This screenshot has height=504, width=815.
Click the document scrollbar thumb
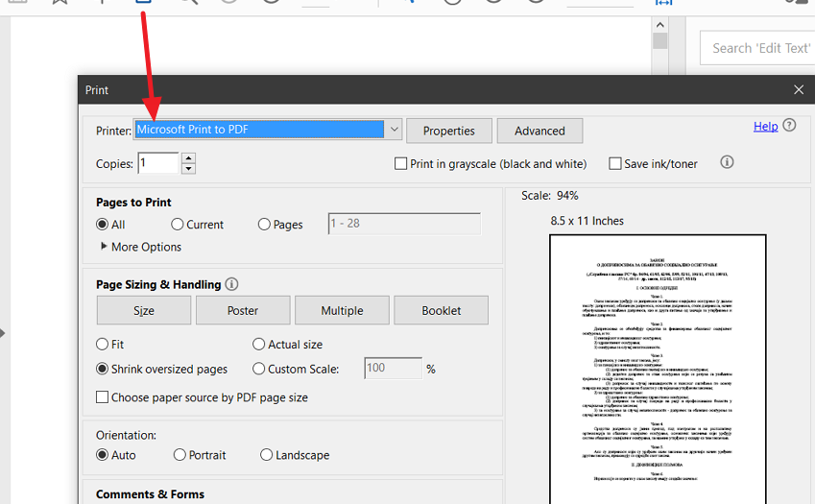[660, 41]
